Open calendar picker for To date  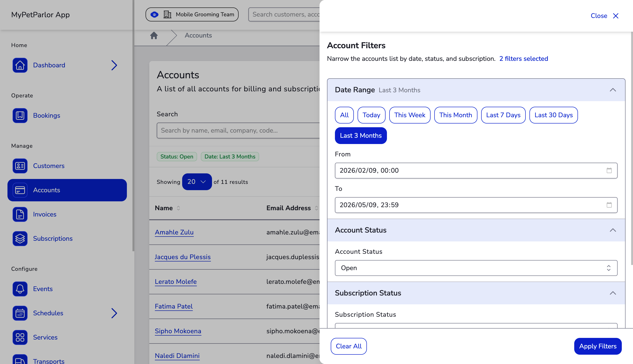click(609, 205)
